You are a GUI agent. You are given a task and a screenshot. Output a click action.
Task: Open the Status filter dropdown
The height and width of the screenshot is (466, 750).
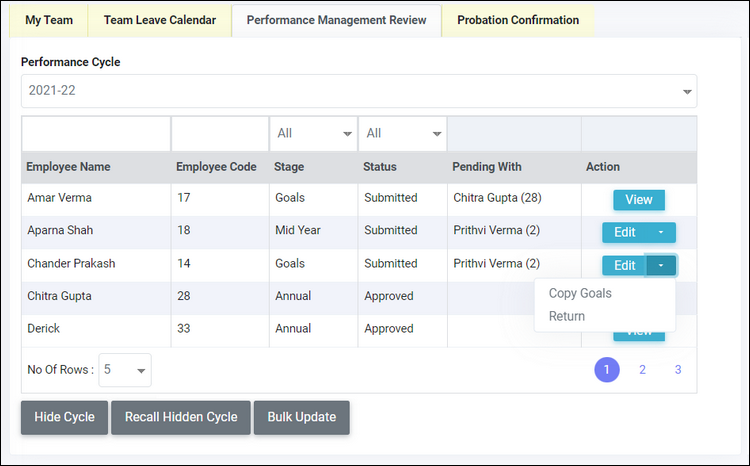[x=402, y=133]
